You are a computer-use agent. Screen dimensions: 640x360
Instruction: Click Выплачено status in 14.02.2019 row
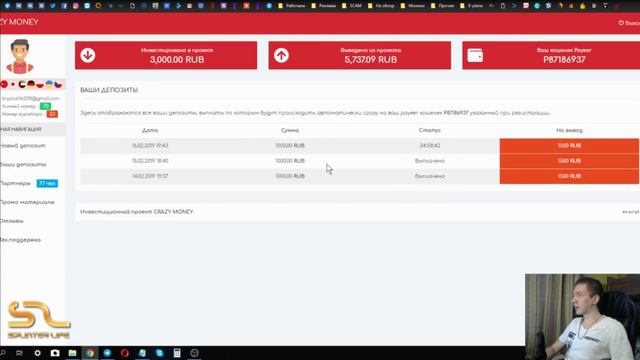click(x=429, y=176)
